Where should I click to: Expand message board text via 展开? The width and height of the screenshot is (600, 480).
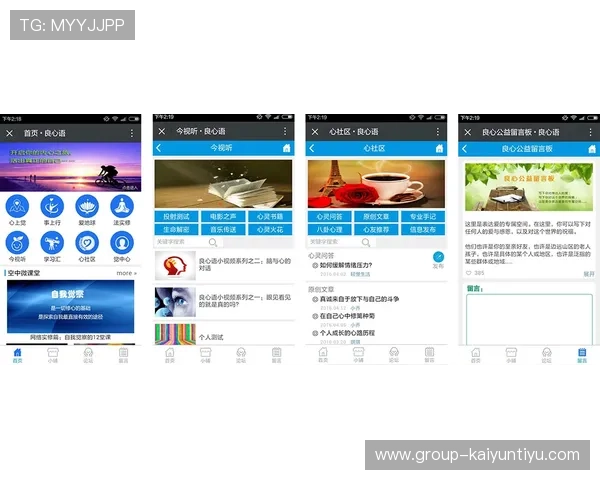coord(589,274)
